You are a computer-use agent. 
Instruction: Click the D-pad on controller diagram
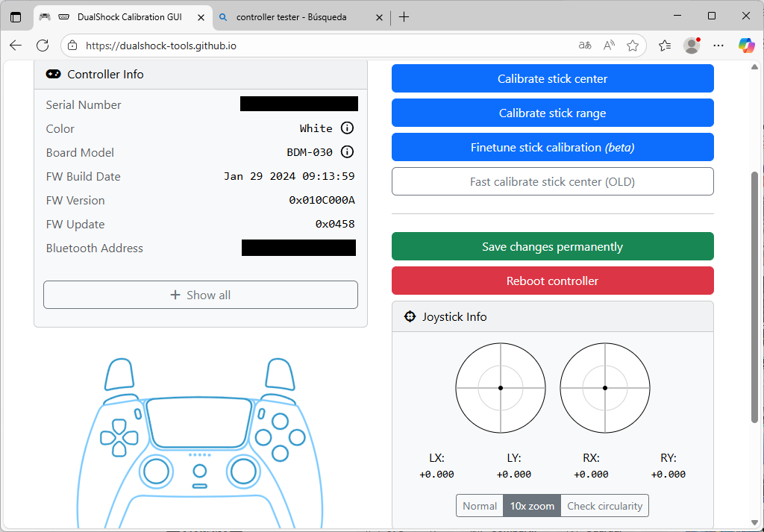(x=119, y=437)
